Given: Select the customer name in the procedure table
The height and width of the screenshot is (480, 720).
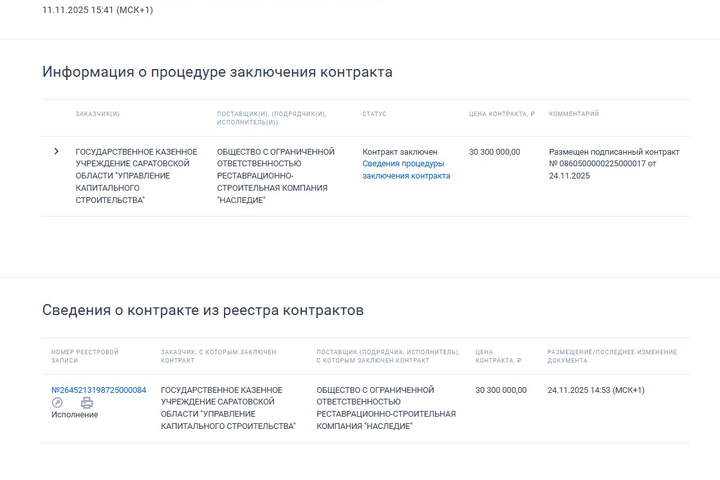Looking at the screenshot, I should (135, 176).
